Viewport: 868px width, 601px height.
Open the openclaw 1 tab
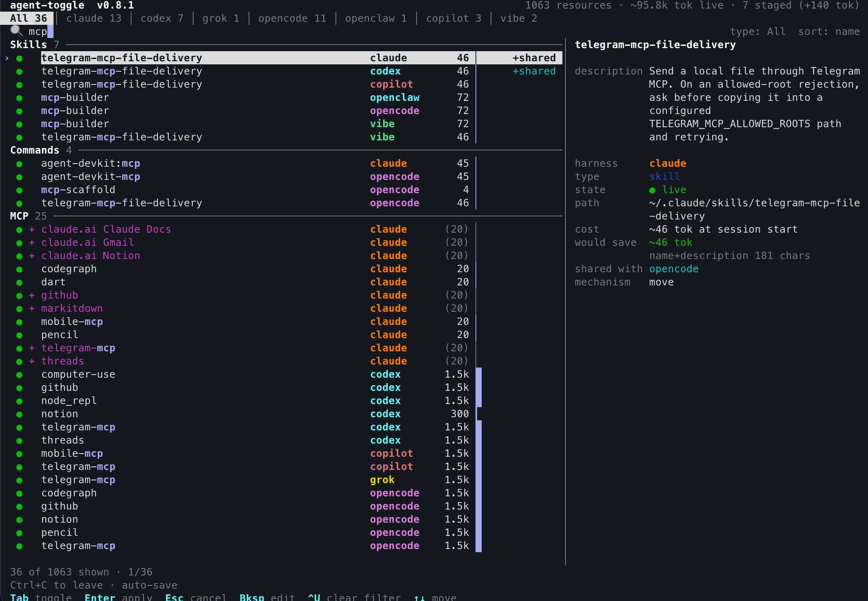376,18
